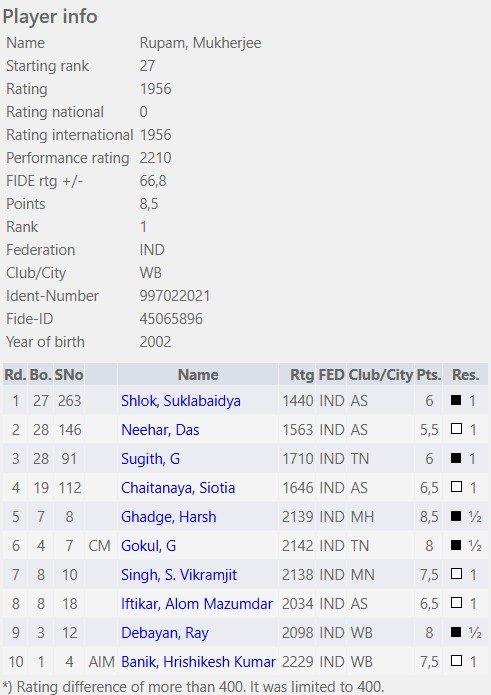The image size is (491, 695).
Task: Open Shlok, Suklabaidya player link
Action: pyautogui.click(x=181, y=401)
